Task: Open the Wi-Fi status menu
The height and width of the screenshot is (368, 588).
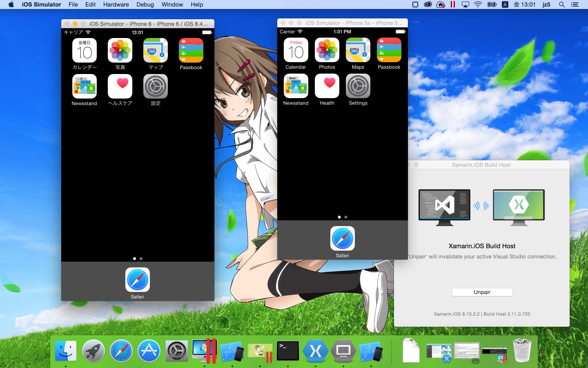Action: 477,4
